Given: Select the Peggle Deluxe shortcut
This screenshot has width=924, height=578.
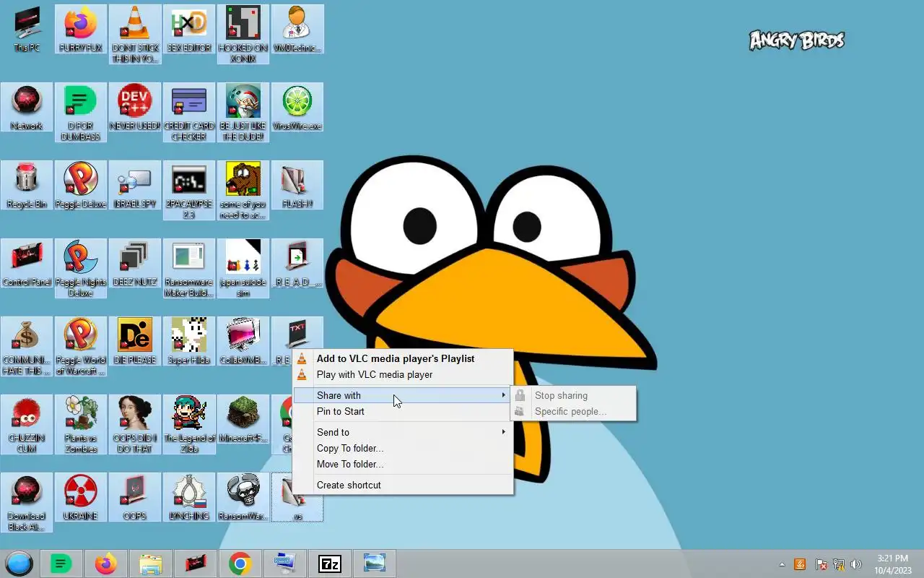Looking at the screenshot, I should point(81,186).
